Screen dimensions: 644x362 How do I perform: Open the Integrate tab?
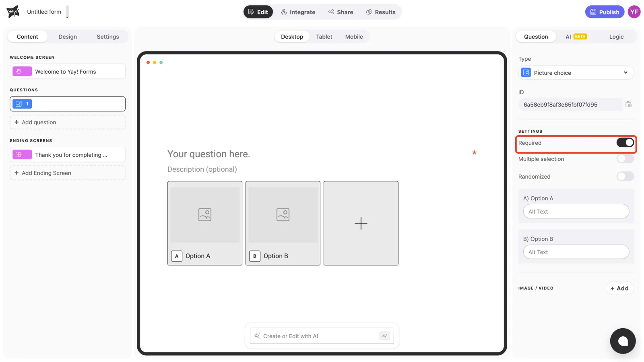click(298, 12)
